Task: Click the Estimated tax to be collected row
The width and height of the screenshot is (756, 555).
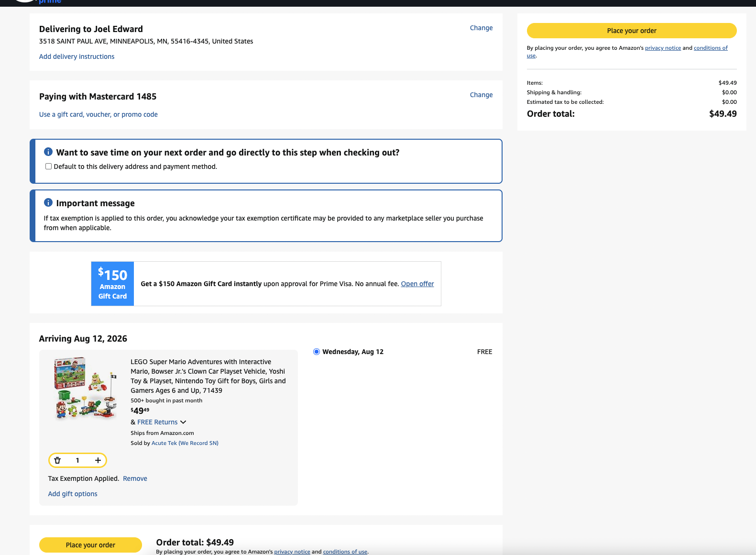Action: (x=632, y=102)
